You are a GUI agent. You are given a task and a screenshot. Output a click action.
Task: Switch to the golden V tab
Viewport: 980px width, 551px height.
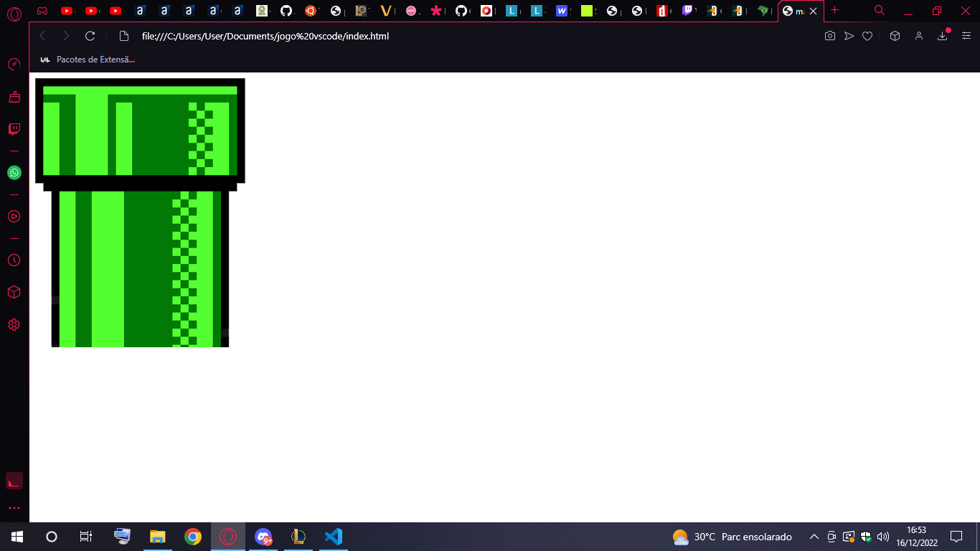[x=387, y=11]
